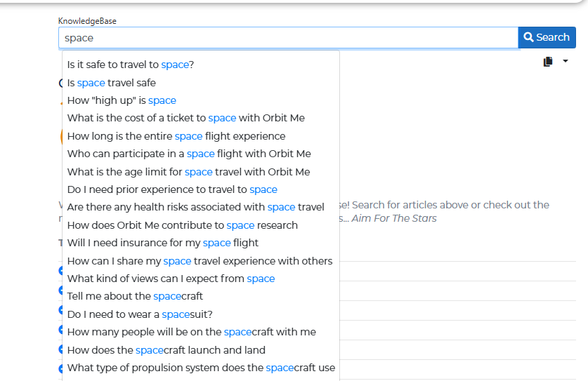Pick "What kind of views can I expect" suggestion
588x381 pixels.
click(171, 279)
